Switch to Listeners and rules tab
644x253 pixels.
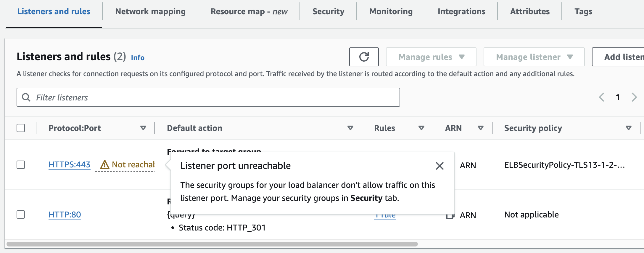pos(54,12)
